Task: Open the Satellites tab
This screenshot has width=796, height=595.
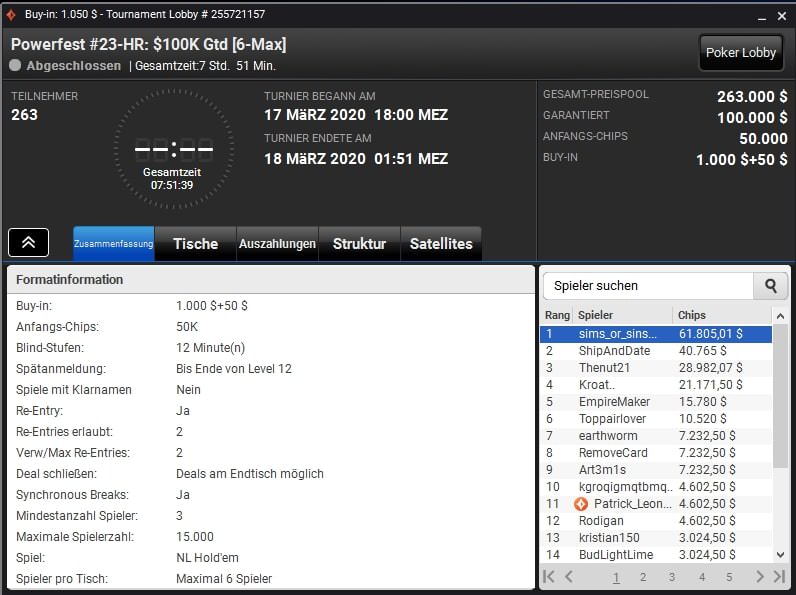Action: pyautogui.click(x=441, y=244)
